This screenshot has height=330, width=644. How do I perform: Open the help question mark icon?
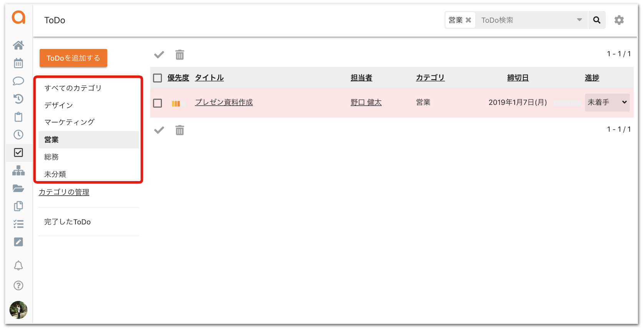click(x=18, y=285)
